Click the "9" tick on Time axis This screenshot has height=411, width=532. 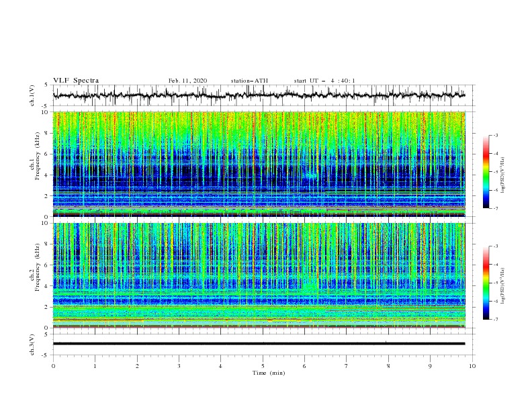click(x=430, y=366)
